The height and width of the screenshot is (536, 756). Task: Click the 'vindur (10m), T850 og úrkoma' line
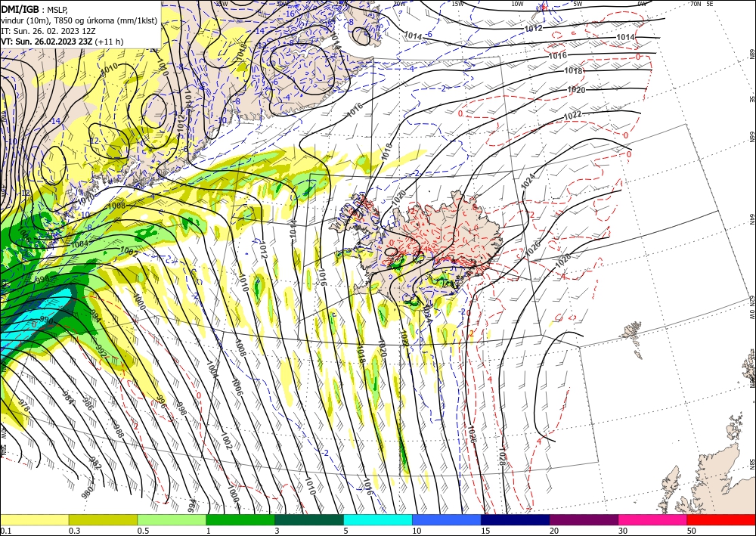(79, 20)
